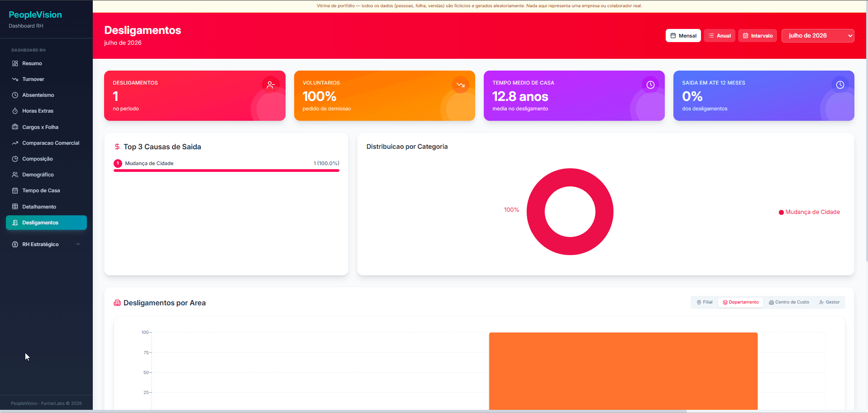Click the orange bar in area chart

[623, 371]
